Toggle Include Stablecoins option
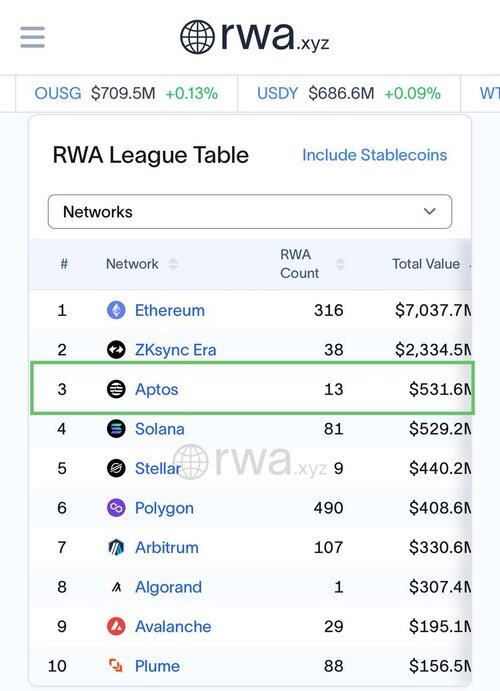Viewport: 500px width, 691px height. (x=374, y=155)
